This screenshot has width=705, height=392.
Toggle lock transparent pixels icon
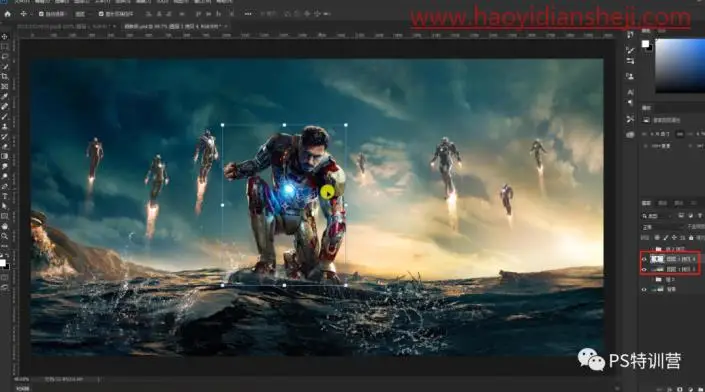pos(657,237)
